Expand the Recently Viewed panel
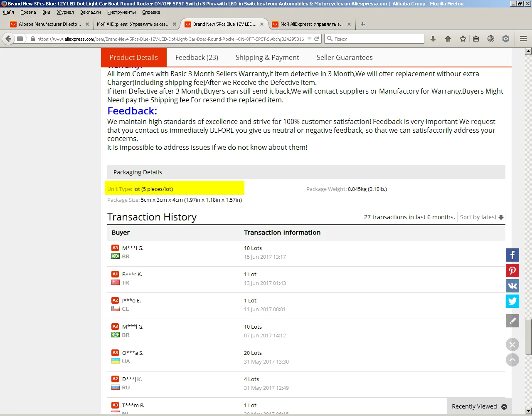This screenshot has height=416, width=532. pyautogui.click(x=479, y=406)
